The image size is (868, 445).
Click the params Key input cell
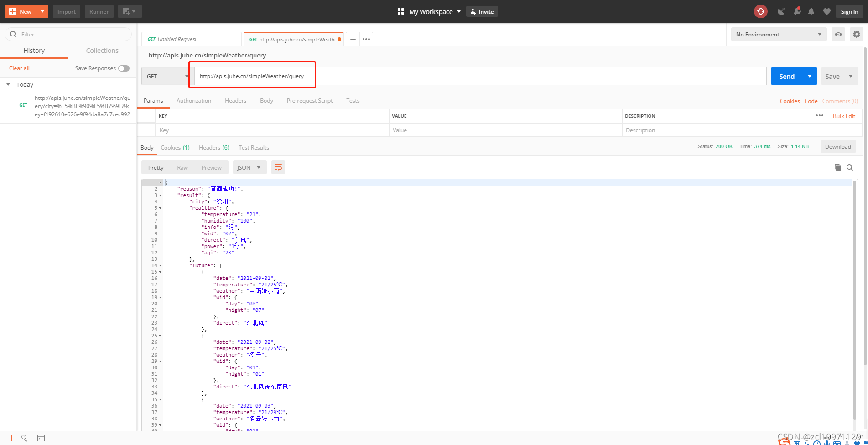coord(272,130)
